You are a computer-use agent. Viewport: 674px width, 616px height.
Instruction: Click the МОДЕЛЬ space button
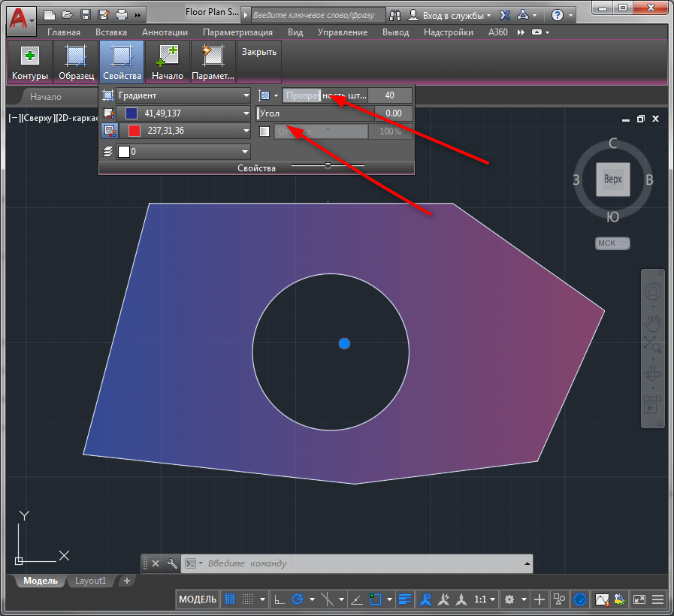point(198,599)
